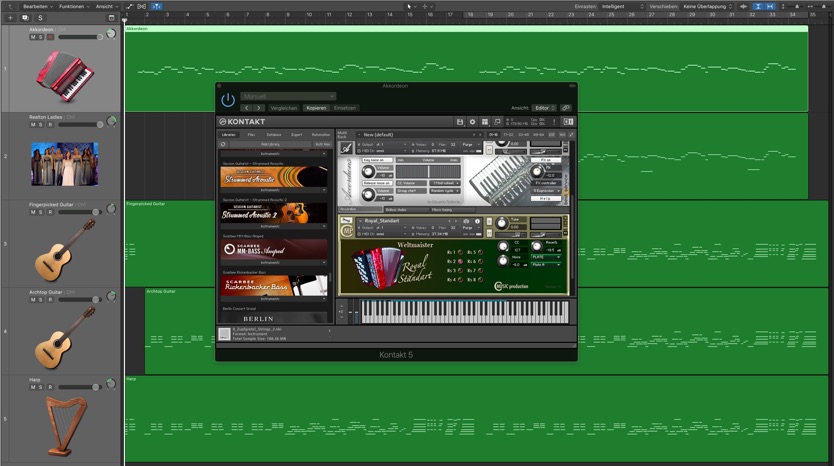Toggle the highlighted catch playhead icon

pyautogui.click(x=156, y=6)
